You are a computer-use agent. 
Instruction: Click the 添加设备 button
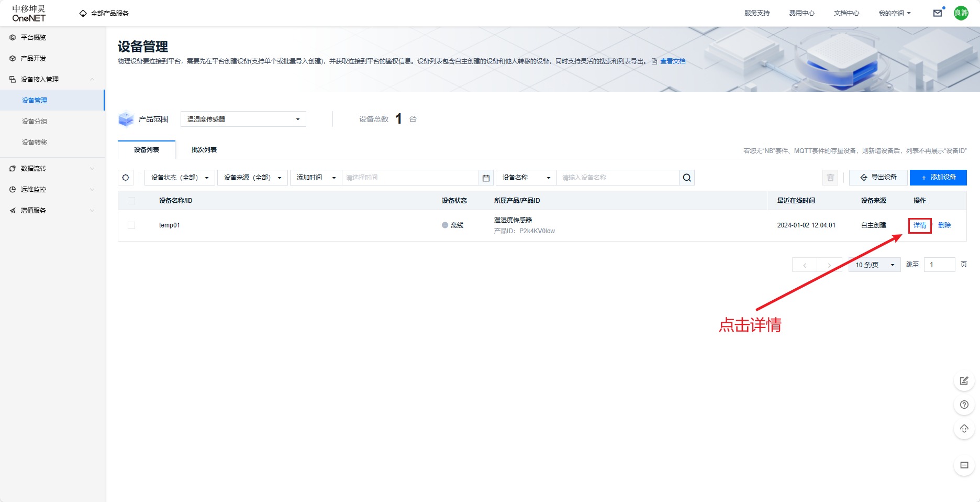pyautogui.click(x=938, y=178)
